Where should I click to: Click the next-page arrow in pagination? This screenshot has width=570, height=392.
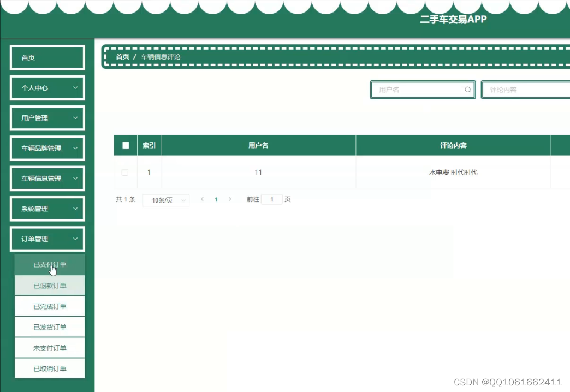230,199
